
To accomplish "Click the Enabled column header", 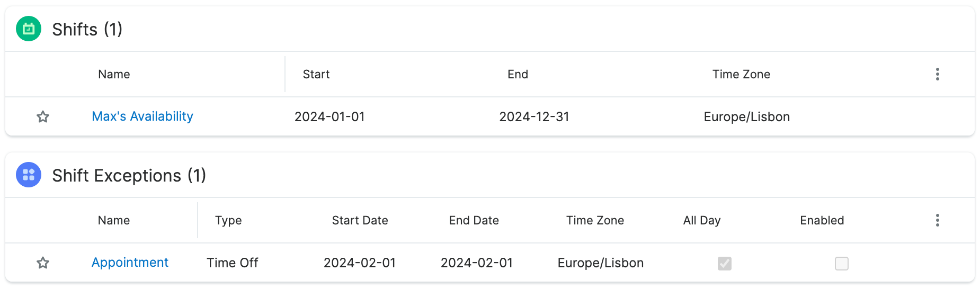I will coord(822,221).
